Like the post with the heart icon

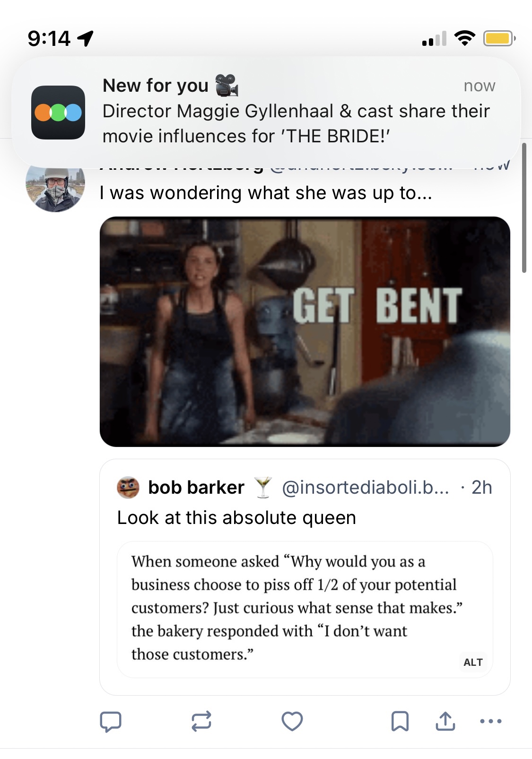pos(292,722)
